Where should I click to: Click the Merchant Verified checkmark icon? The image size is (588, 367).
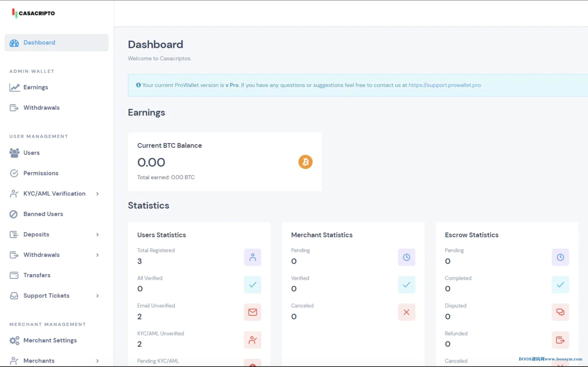coord(407,285)
